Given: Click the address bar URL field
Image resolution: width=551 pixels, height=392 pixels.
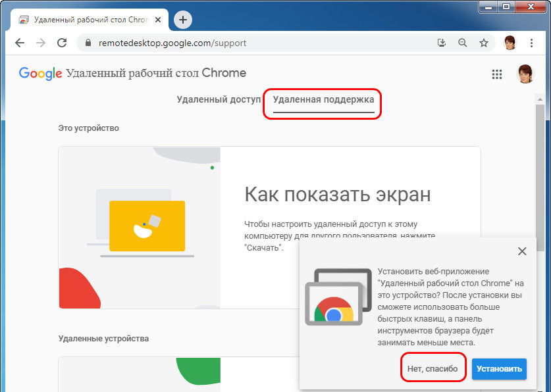Looking at the screenshot, I should [263, 43].
